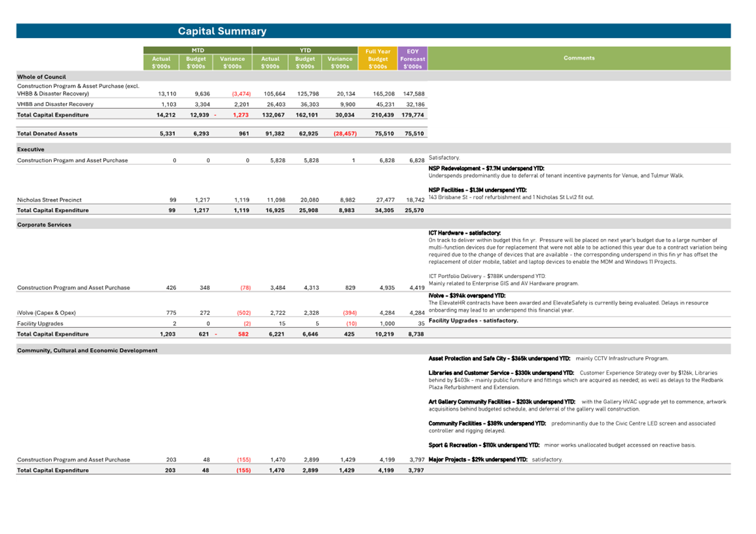Select Asset Protection and Safe City comment heading
This screenshot has height=534, width=756.
point(499,359)
